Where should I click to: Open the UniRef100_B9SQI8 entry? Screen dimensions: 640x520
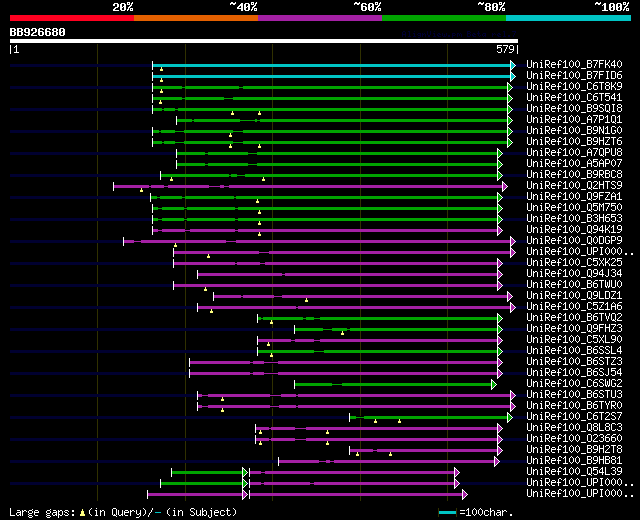pos(574,108)
